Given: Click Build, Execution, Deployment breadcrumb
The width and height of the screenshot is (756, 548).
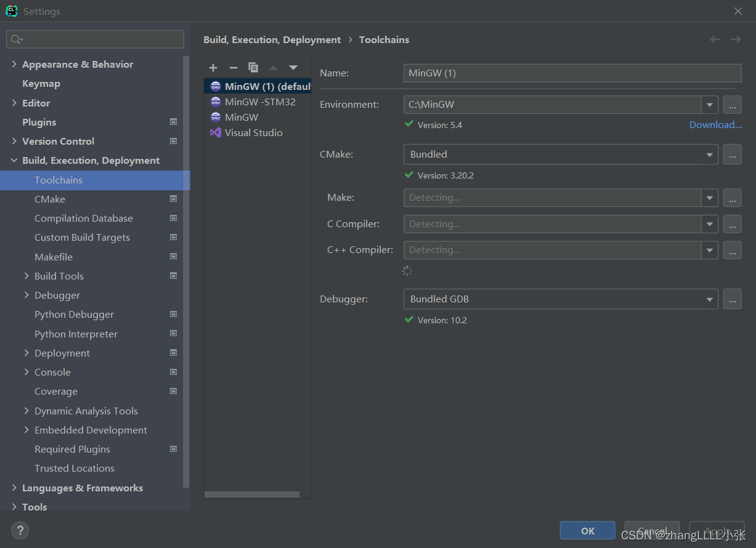Looking at the screenshot, I should point(272,39).
